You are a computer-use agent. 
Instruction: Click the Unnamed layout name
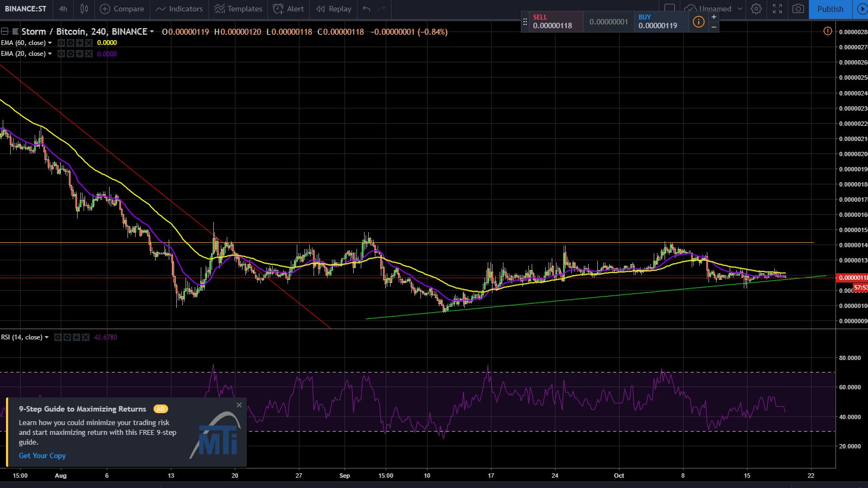click(715, 9)
